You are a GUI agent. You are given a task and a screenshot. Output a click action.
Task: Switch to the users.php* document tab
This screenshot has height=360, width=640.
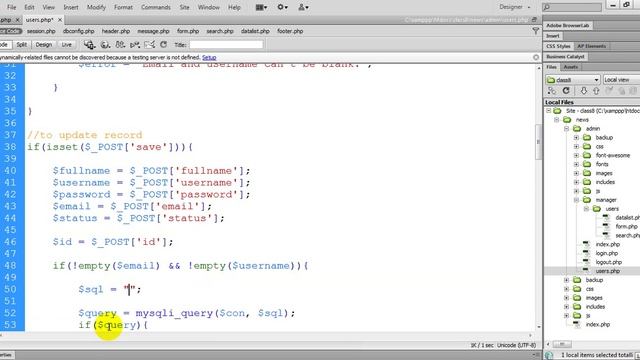(x=39, y=20)
